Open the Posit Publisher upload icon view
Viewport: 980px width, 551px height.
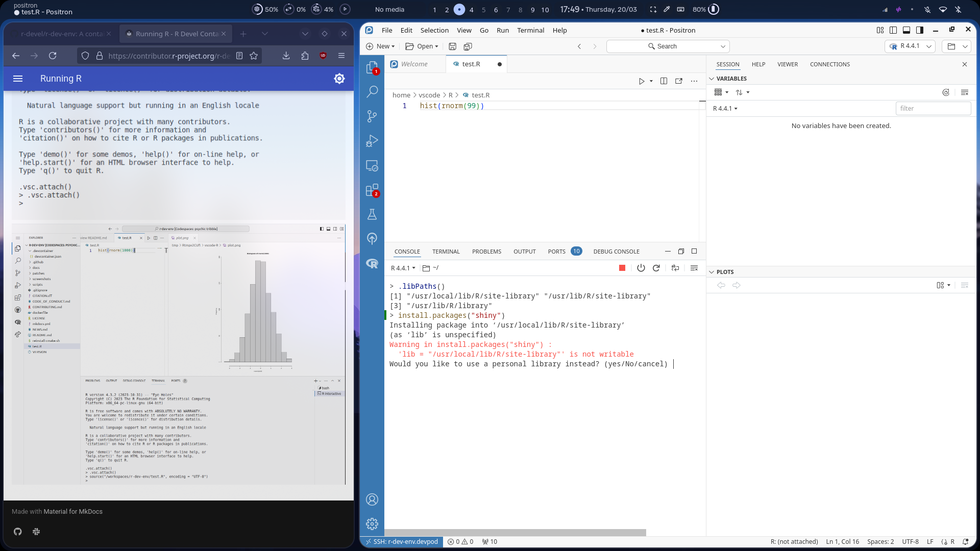click(372, 239)
